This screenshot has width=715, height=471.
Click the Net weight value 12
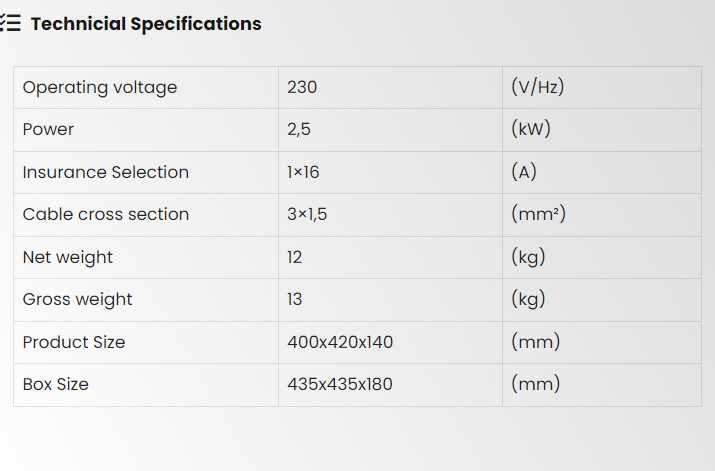pos(295,257)
